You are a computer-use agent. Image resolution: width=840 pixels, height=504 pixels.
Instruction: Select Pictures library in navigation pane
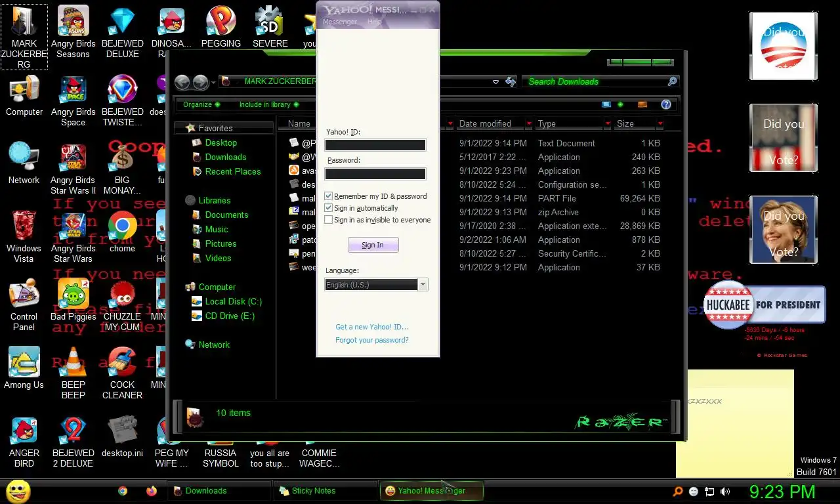tap(220, 243)
